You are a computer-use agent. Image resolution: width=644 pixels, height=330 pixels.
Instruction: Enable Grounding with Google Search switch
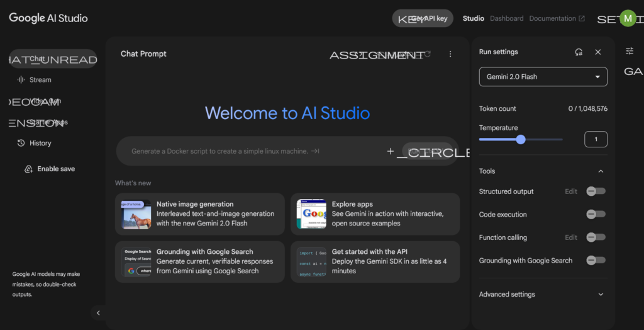tap(595, 260)
